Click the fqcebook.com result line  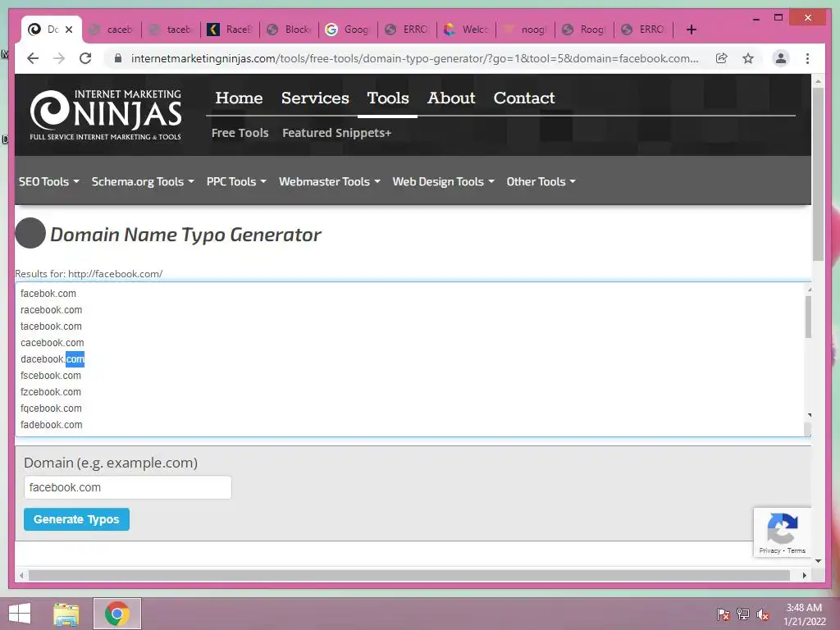(51, 409)
